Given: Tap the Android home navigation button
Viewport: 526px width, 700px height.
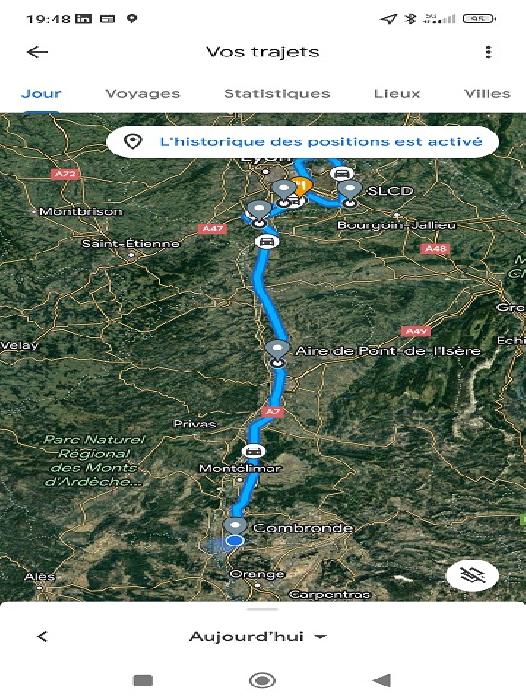Looking at the screenshot, I should [x=262, y=681].
